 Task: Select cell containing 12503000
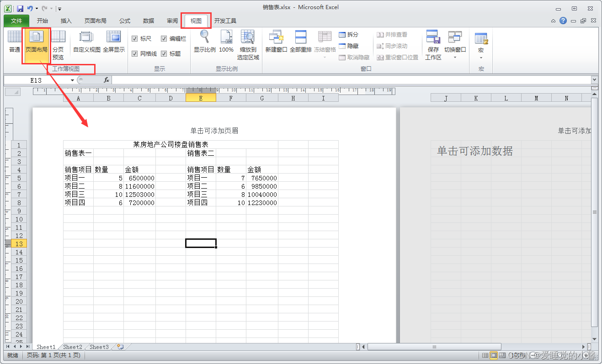tap(139, 194)
